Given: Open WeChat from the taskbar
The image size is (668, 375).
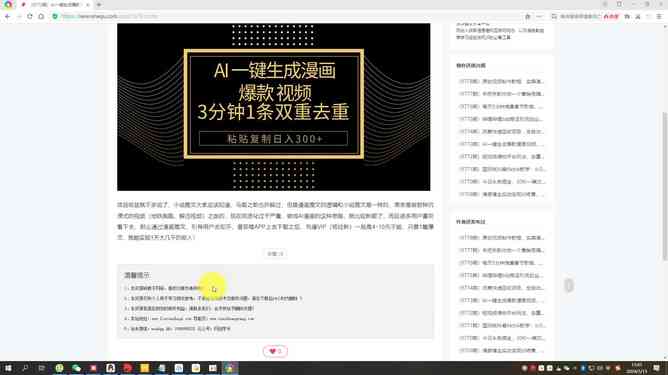Looking at the screenshot, I should pos(76,368).
